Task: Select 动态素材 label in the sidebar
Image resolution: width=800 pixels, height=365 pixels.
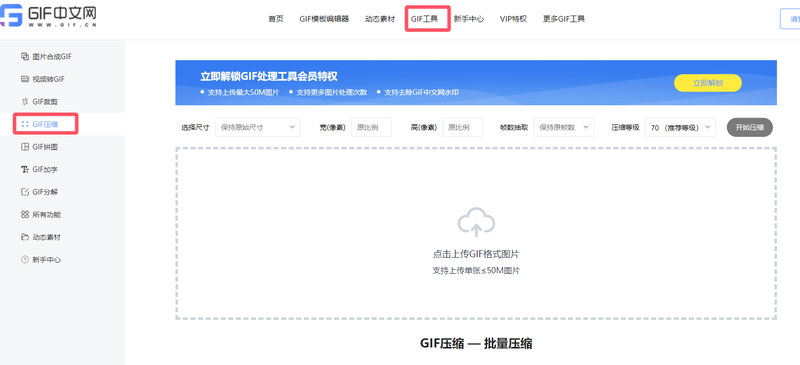Action: point(46,237)
